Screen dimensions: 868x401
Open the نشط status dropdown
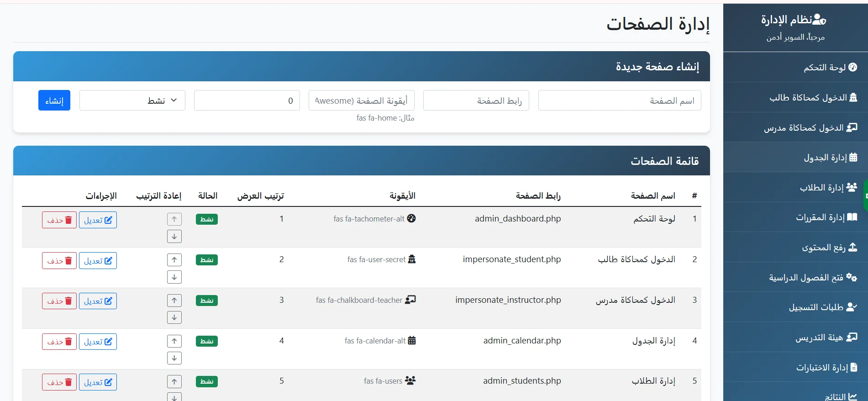[132, 100]
